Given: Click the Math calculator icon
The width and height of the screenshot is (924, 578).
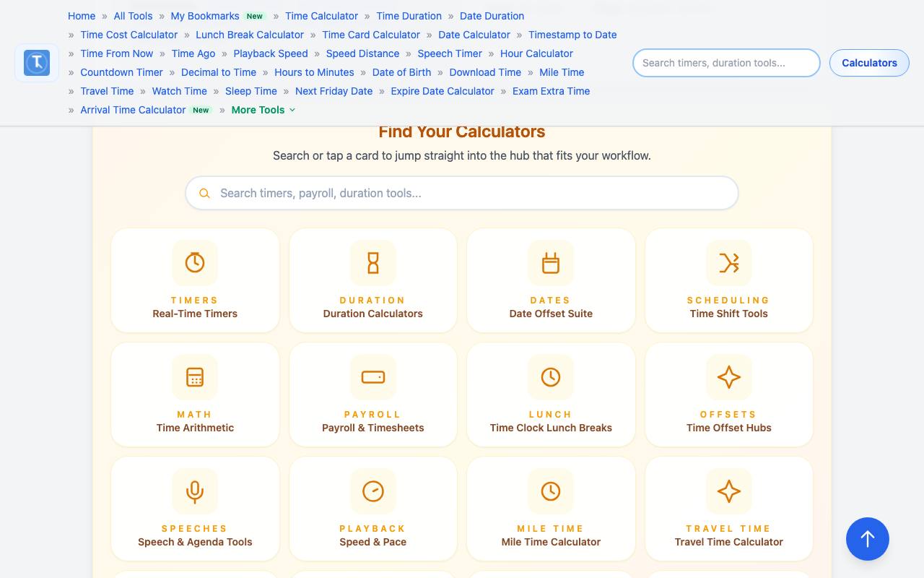Looking at the screenshot, I should [195, 377].
